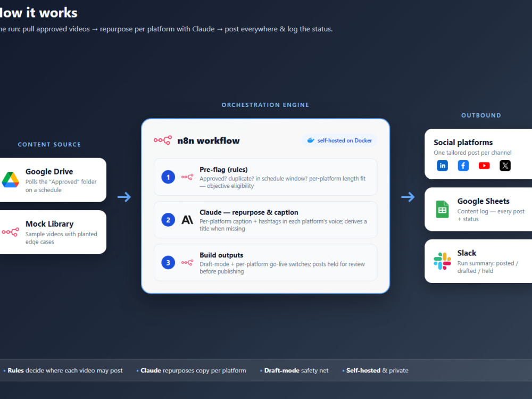Click the Google Sheets logo icon
532x399 pixels.
tap(443, 209)
